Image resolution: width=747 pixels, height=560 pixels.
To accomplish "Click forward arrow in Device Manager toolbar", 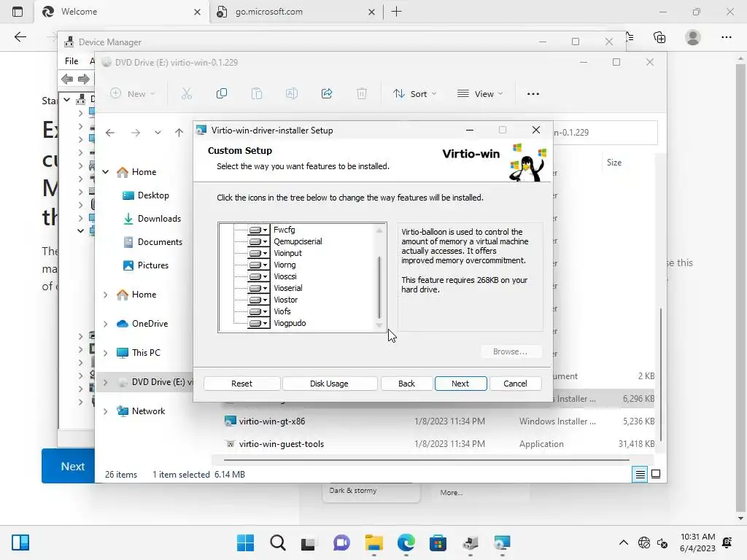I will pos(83,79).
